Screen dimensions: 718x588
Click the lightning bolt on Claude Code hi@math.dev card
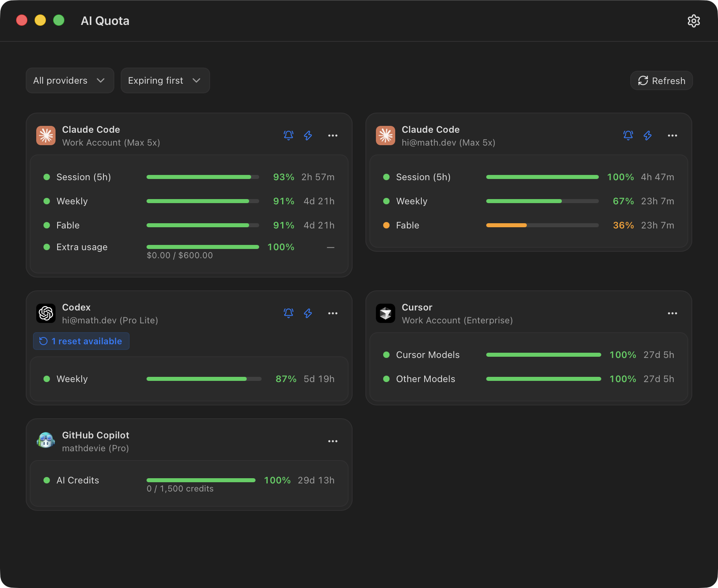648,135
